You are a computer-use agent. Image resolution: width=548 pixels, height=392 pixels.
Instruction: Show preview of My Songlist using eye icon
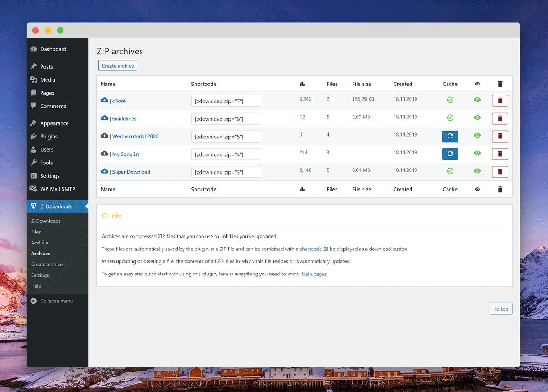pyautogui.click(x=477, y=154)
